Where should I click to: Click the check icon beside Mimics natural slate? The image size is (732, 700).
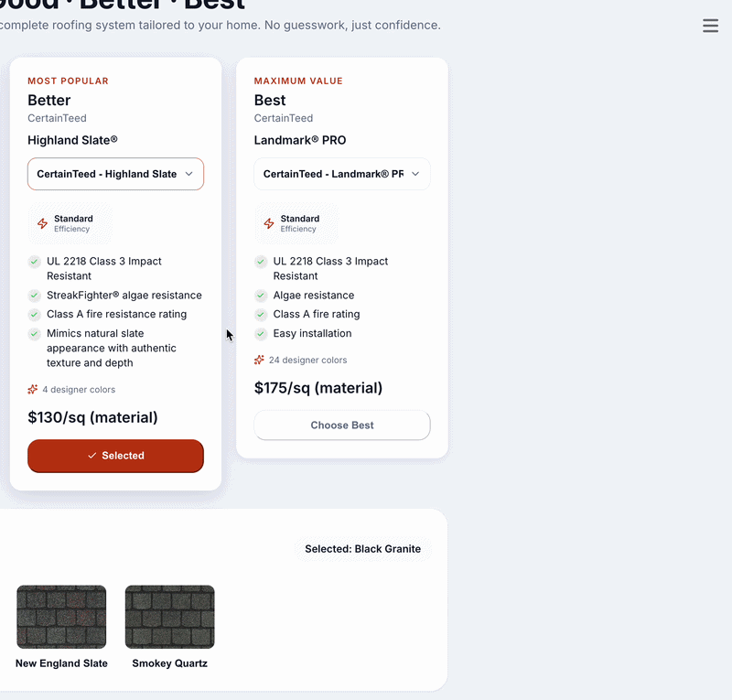pyautogui.click(x=34, y=333)
